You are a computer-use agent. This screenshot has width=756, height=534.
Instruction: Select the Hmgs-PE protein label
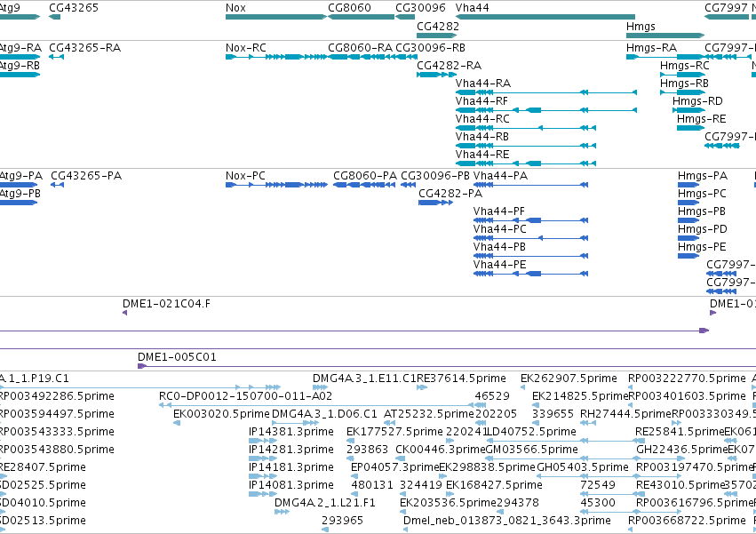point(702,248)
